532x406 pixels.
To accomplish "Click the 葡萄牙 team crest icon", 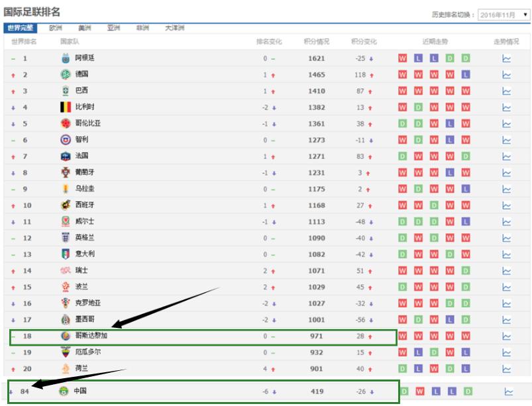I will (x=66, y=172).
